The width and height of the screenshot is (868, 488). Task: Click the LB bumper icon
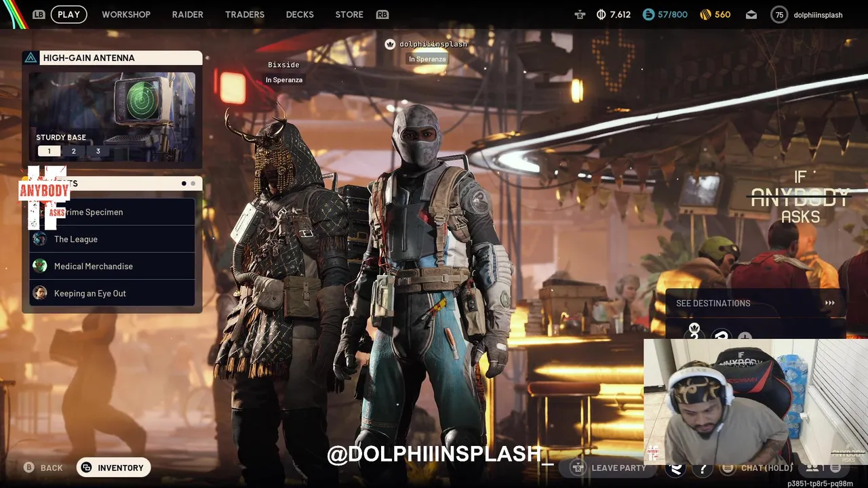tap(39, 14)
